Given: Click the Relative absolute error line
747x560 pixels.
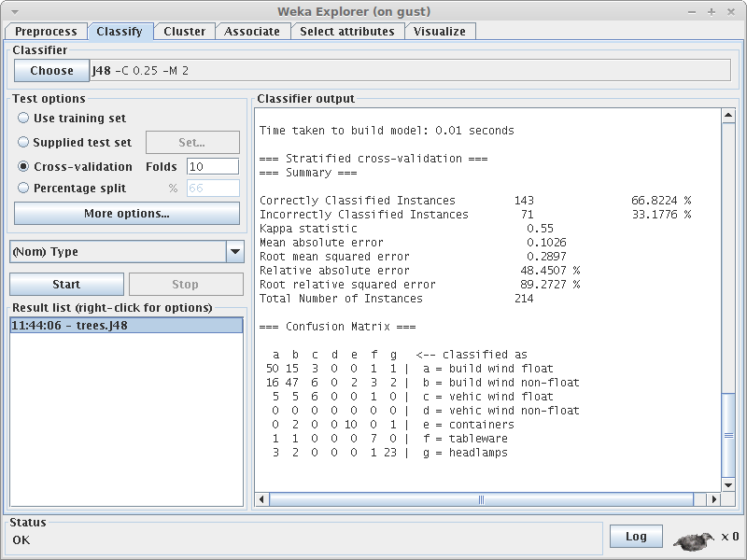Looking at the screenshot, I should [419, 271].
